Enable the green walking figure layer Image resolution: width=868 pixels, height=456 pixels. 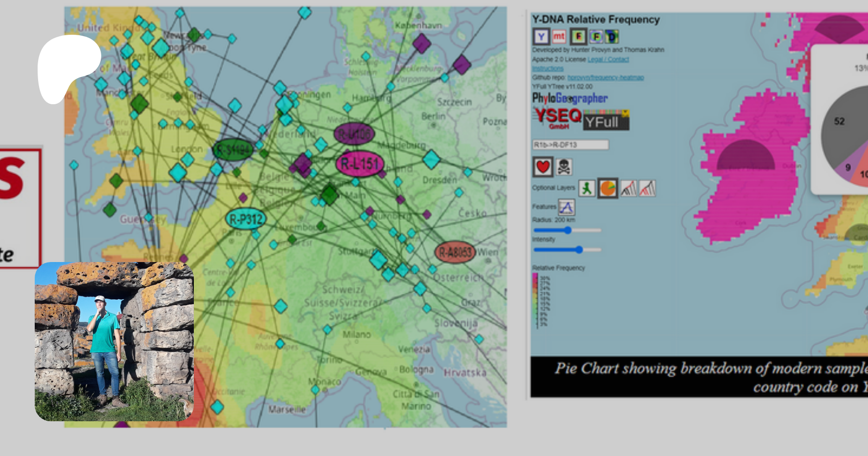tap(587, 188)
